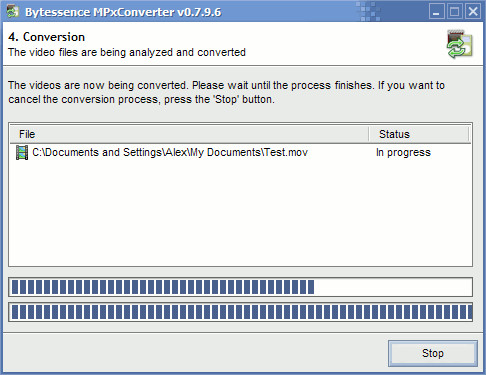This screenshot has width=486, height=375.
Task: Click the title bar text 'Bytessence MPxConverter v0.7.9.6'
Action: [x=123, y=12]
